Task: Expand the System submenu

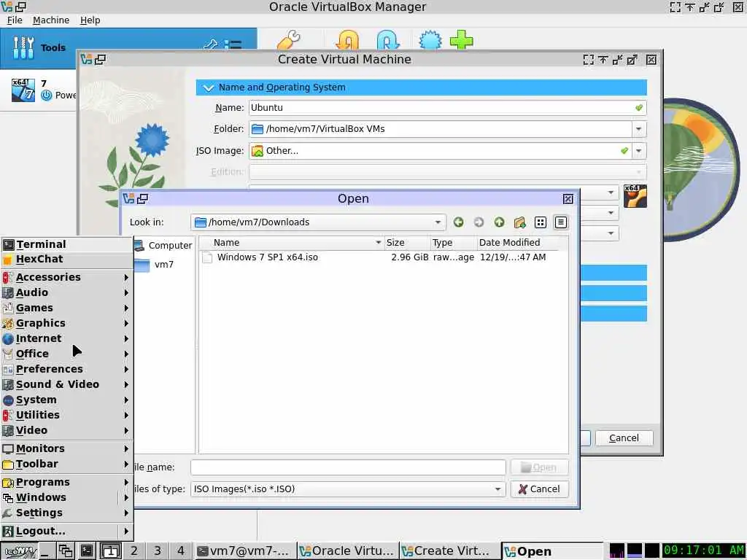Action: click(x=66, y=400)
